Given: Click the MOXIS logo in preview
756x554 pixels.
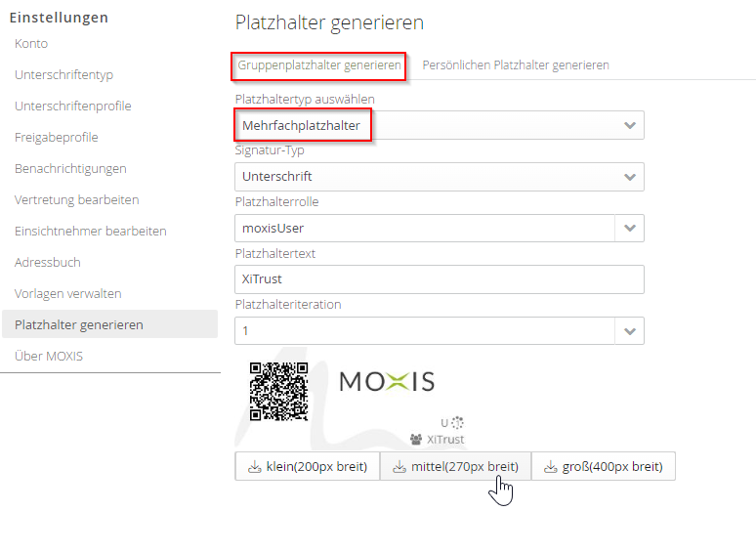Looking at the screenshot, I should [x=387, y=381].
